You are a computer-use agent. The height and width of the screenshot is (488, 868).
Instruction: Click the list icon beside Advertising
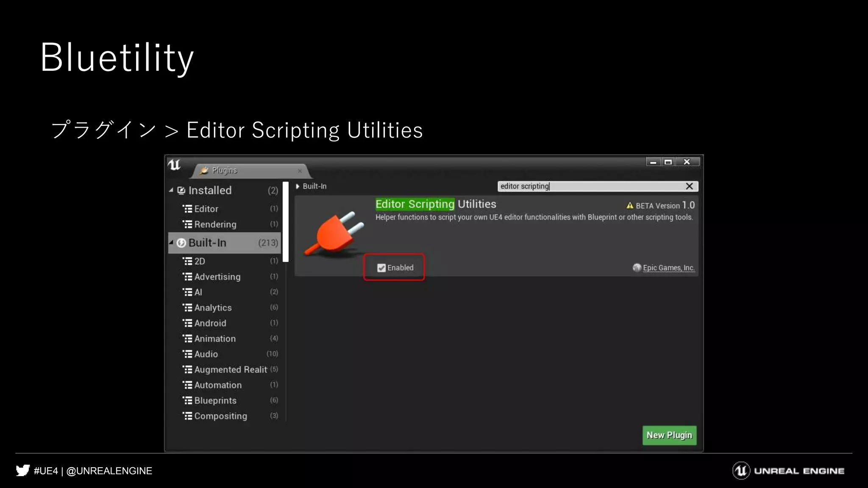tap(187, 277)
